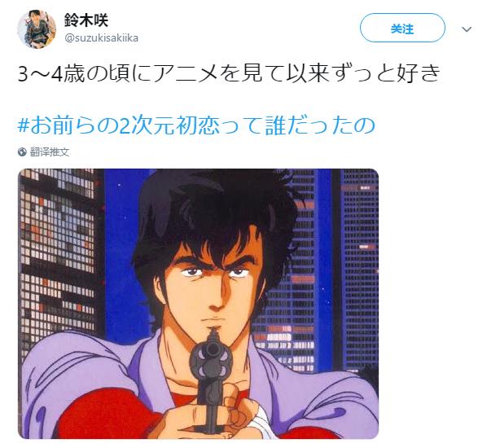Open the @suzukisakiika handle link
Image resolution: width=487 pixels, height=448 pixels.
point(101,38)
